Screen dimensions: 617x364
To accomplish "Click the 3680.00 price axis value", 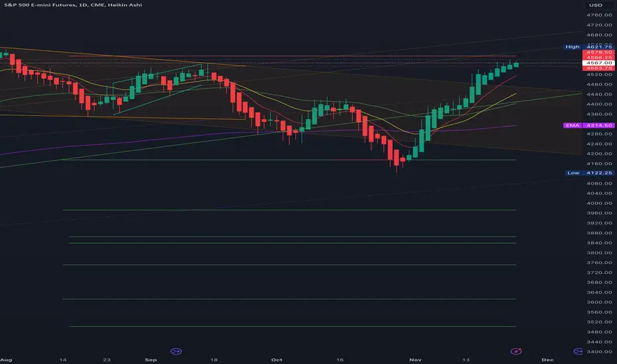I will tap(599, 283).
